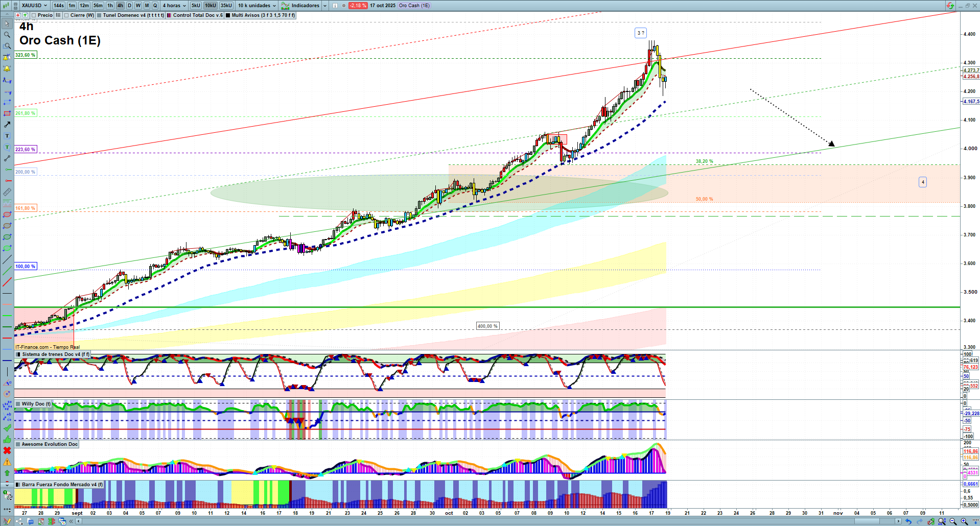Pick the ruler measurement tool
Image resolution: width=980 pixels, height=526 pixels.
pyautogui.click(x=7, y=192)
